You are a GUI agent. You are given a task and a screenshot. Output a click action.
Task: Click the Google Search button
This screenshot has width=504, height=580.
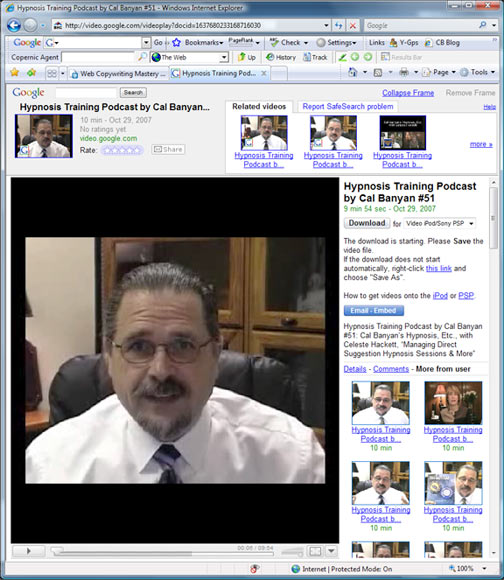click(133, 92)
